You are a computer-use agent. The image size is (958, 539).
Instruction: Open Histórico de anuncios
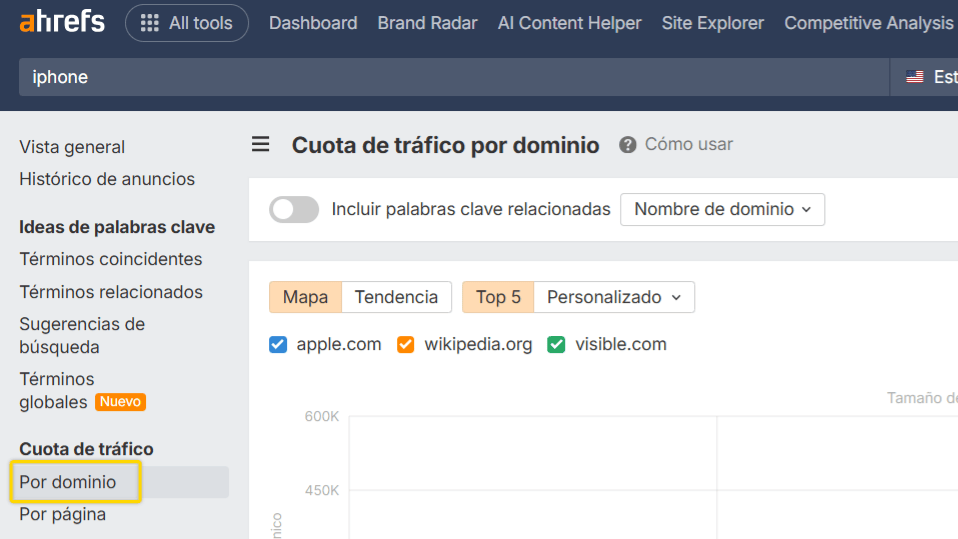pos(107,179)
